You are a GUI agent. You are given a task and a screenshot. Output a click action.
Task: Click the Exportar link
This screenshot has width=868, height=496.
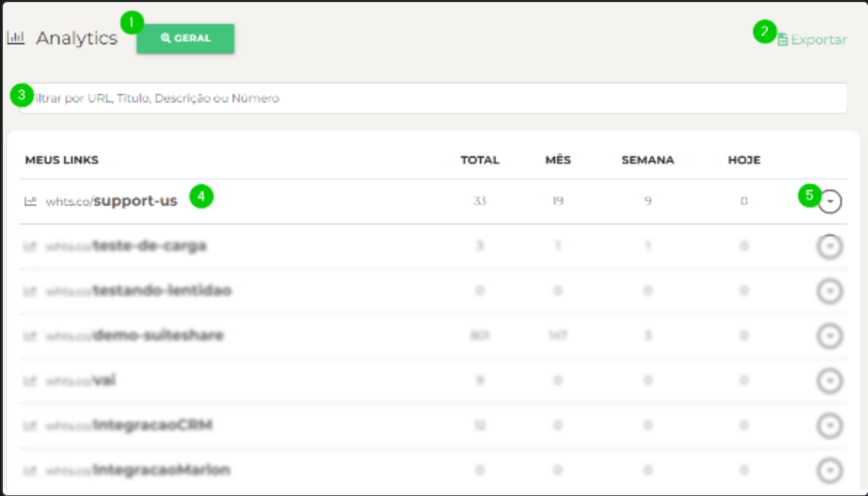(819, 40)
